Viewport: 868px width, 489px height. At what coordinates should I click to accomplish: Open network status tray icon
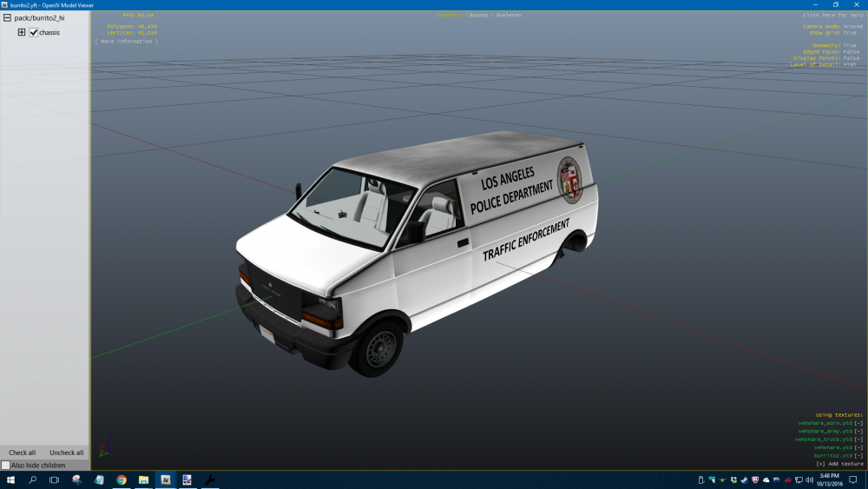(x=799, y=480)
